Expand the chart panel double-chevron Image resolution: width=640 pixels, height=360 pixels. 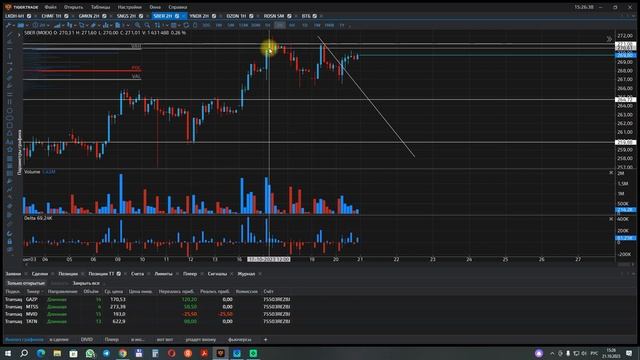point(609,39)
